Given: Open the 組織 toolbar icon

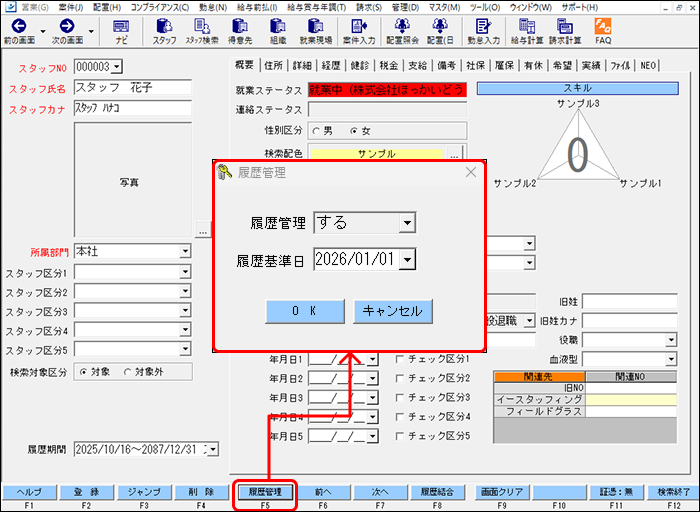Looking at the screenshot, I should point(278,31).
